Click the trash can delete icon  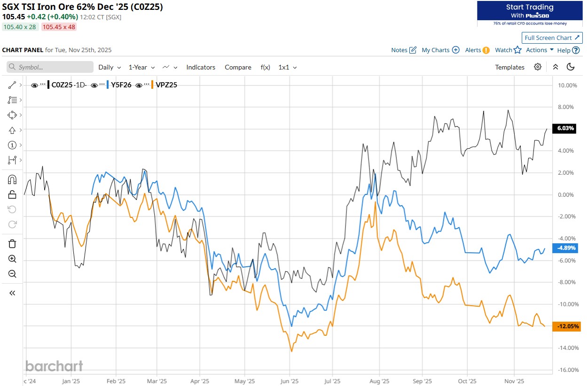coord(12,243)
